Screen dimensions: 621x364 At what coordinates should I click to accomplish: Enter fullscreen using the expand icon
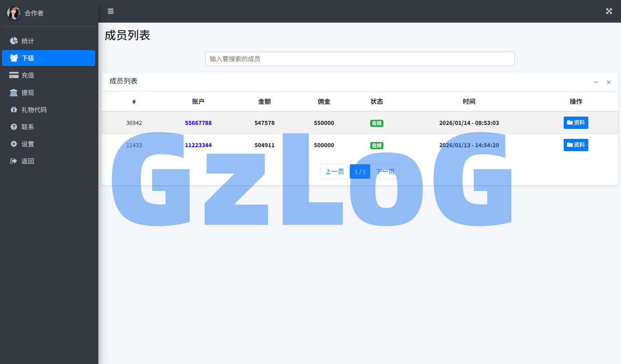click(x=609, y=11)
